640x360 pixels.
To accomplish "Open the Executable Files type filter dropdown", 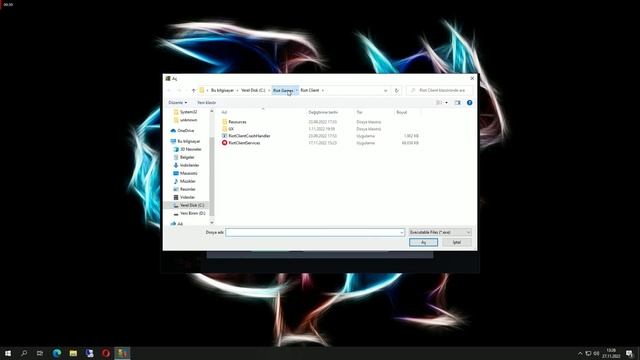I will (440, 232).
